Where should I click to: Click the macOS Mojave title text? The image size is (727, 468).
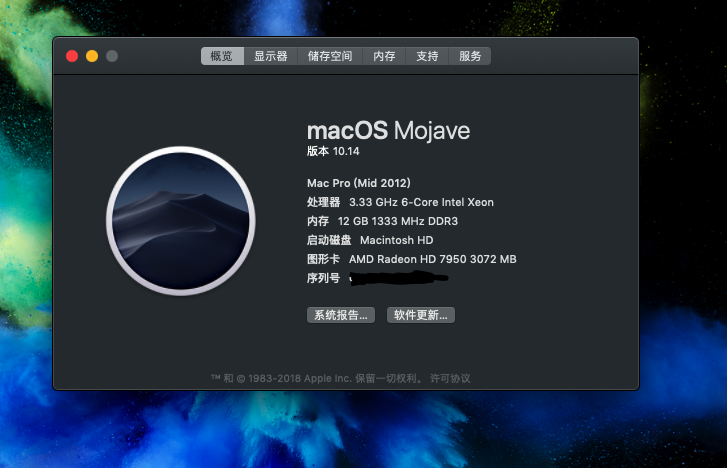click(x=389, y=131)
